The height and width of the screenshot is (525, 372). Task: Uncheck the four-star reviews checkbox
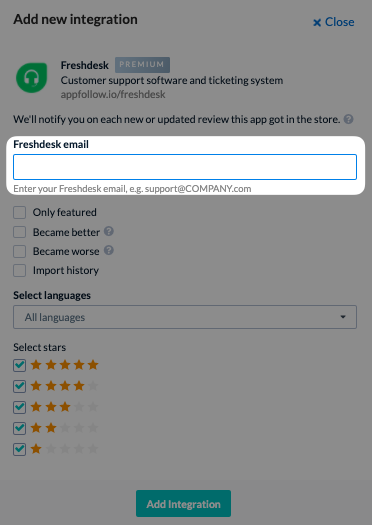click(19, 386)
